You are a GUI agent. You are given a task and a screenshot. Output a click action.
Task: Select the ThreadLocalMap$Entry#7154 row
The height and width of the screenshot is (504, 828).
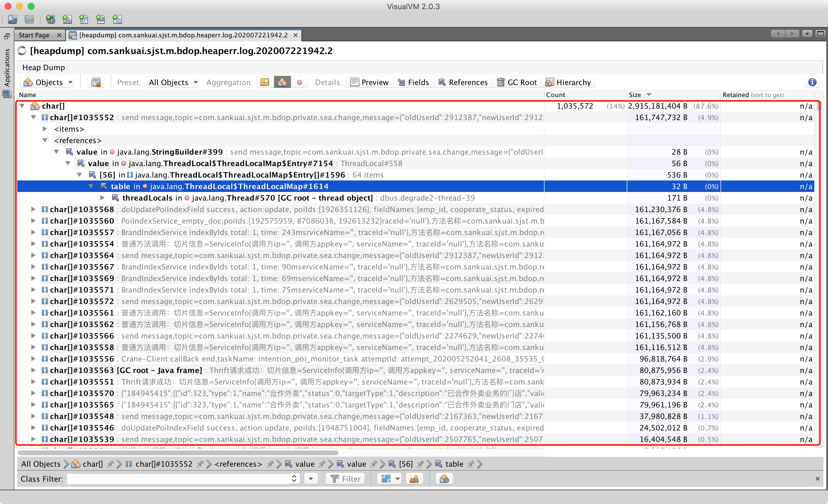415,163
